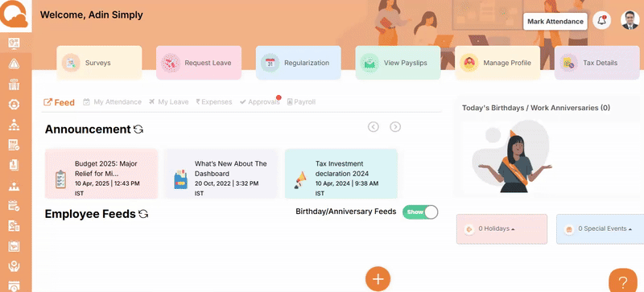Click the notification bell icon
This screenshot has width=644, height=292.
[x=601, y=21]
